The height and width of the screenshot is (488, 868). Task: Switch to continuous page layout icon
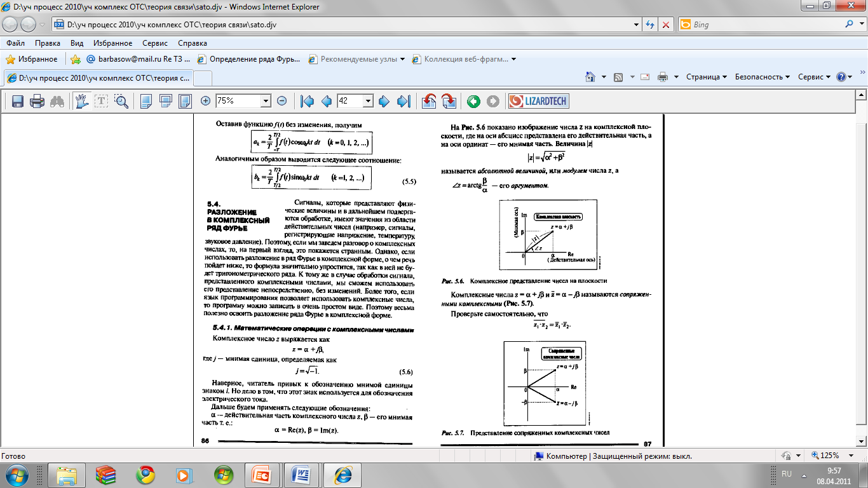pos(166,101)
